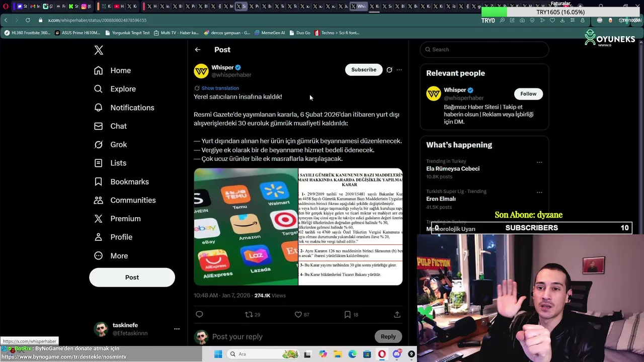Open options for the Eren Elmalı trend

[539, 193]
